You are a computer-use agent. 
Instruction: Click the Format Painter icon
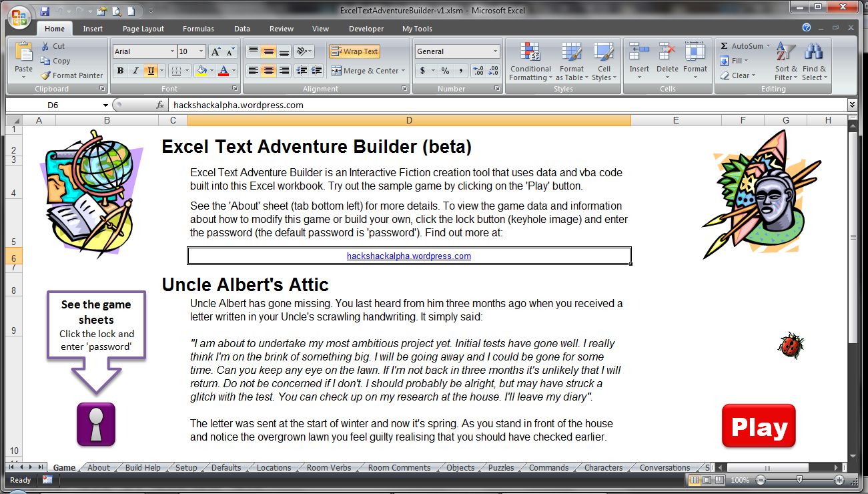45,75
